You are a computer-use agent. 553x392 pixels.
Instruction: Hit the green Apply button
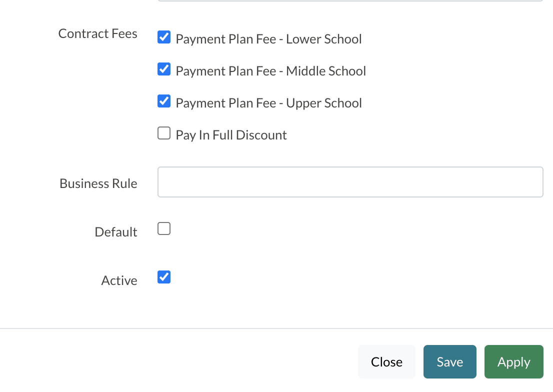coord(513,361)
